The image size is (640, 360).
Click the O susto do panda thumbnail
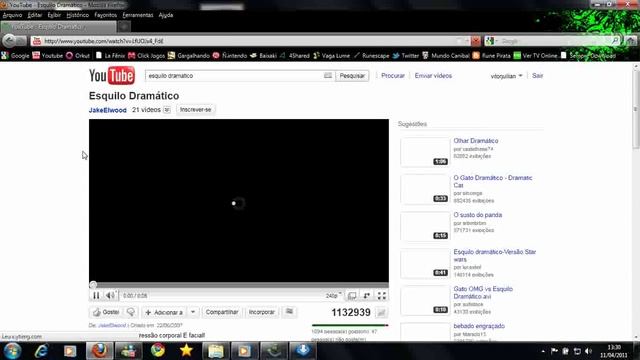tap(424, 226)
